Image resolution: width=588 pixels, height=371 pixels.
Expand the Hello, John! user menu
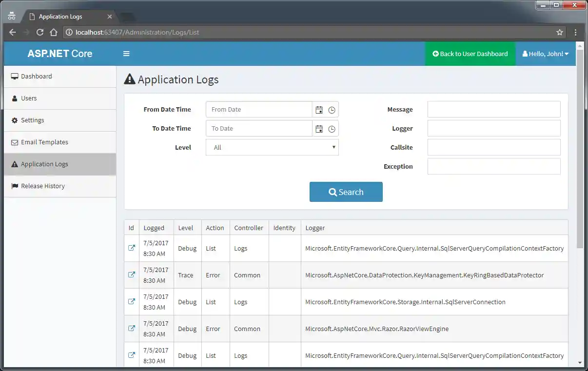546,54
